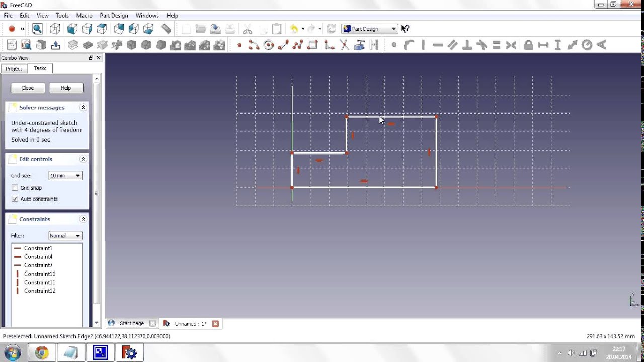Select Constraint1 in the list
Image resolution: width=644 pixels, height=362 pixels.
(x=38, y=248)
